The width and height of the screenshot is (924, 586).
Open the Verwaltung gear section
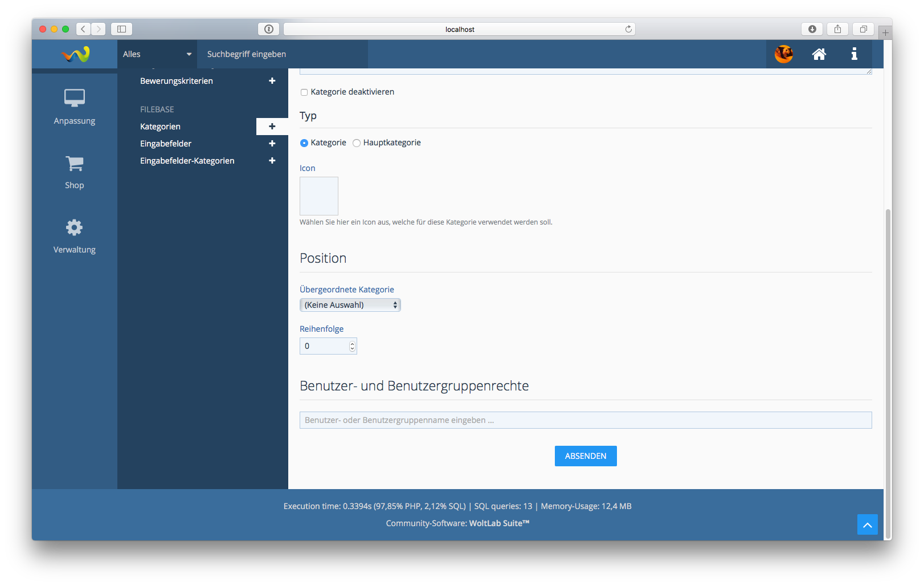pos(75,236)
